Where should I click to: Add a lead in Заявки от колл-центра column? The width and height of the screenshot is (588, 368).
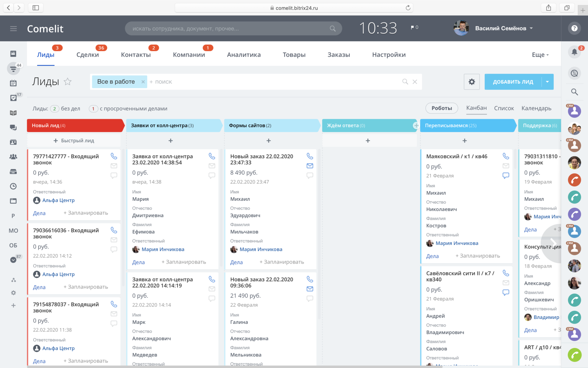coord(171,141)
